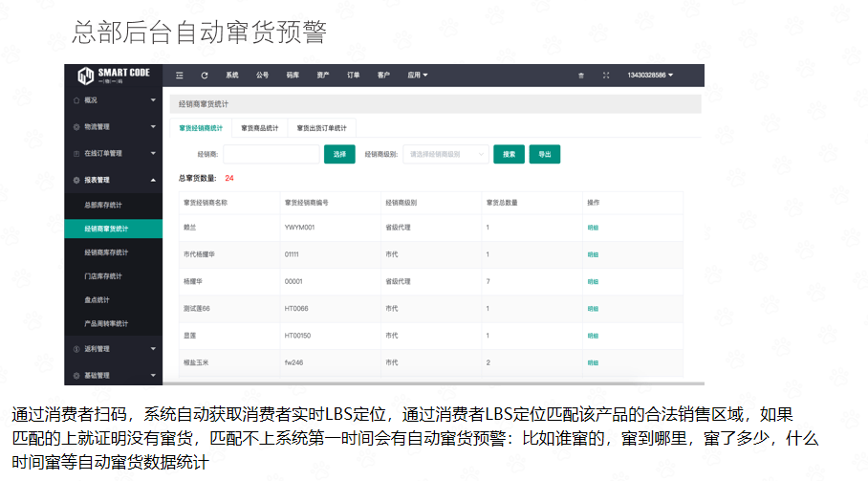Viewport: 868px width, 481px height.
Task: Switch to the 窜货出货订单统计 tab
Action: [x=321, y=127]
